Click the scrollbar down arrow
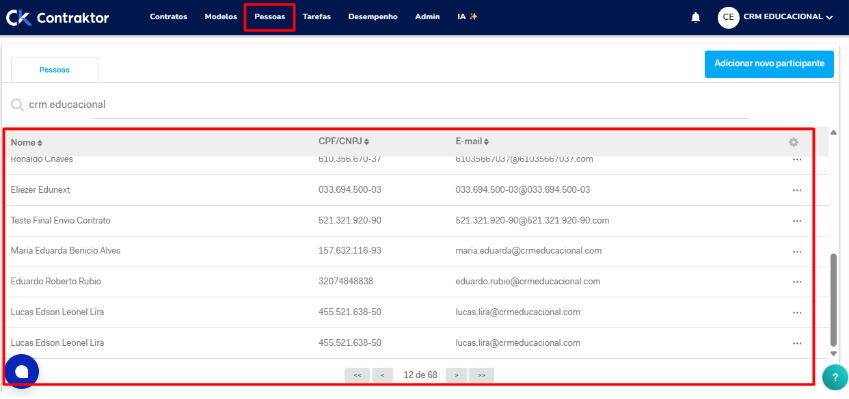The width and height of the screenshot is (849, 399). [x=834, y=354]
